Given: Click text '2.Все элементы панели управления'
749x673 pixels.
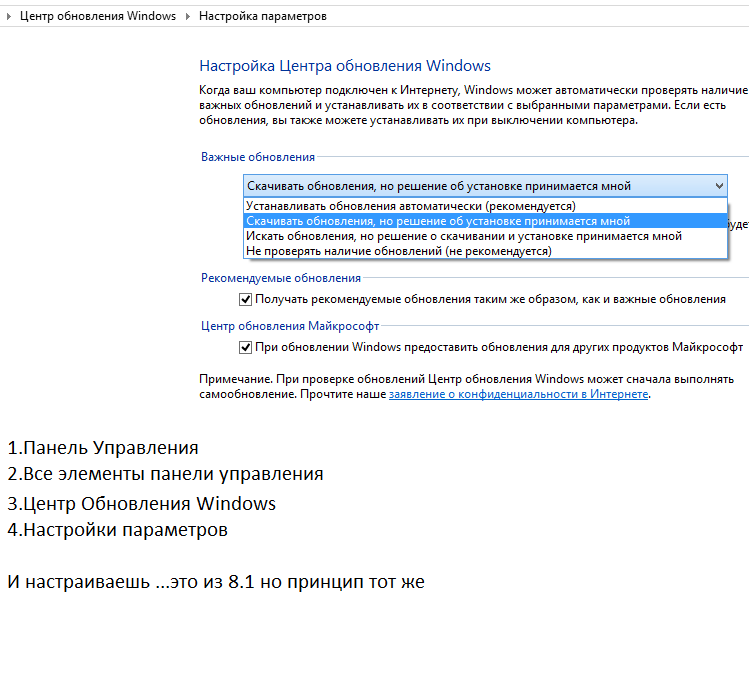Looking at the screenshot, I should pos(165,474).
